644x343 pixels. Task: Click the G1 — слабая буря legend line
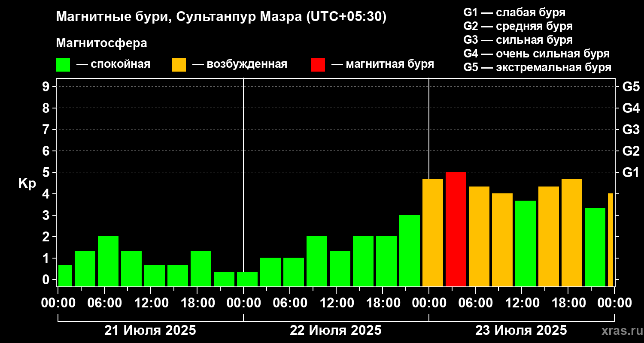coord(514,12)
